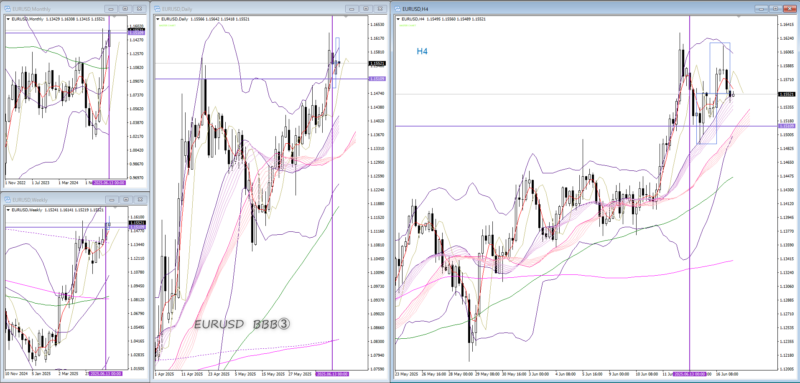The width and height of the screenshot is (800, 383).
Task: Click the 1 Nov 2022 date on Monthly axis
Action: click(x=15, y=182)
